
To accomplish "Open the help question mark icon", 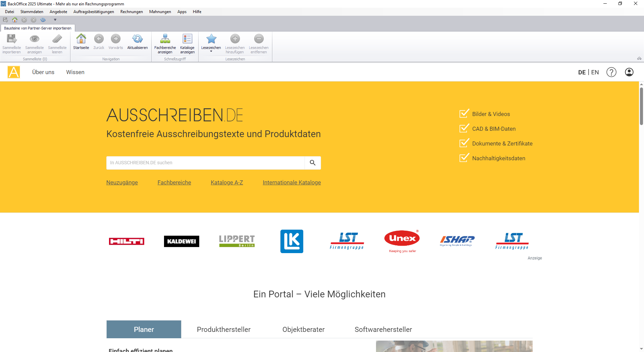I will pos(611,72).
